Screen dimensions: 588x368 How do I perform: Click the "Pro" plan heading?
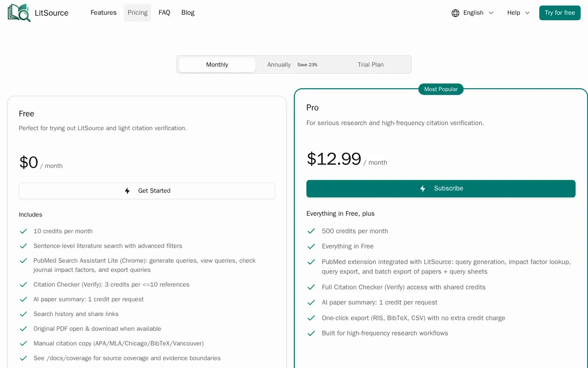pos(312,108)
